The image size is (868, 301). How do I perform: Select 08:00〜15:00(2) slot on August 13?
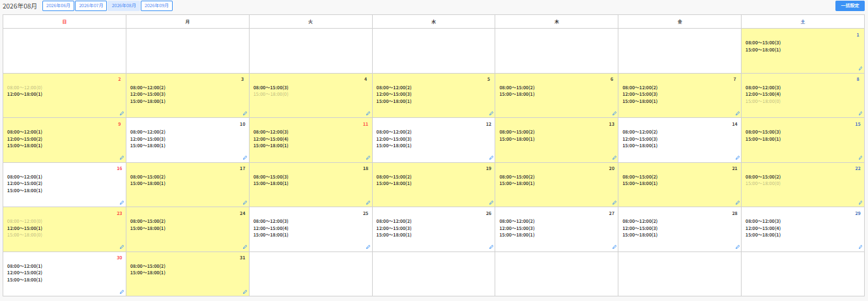pos(517,132)
